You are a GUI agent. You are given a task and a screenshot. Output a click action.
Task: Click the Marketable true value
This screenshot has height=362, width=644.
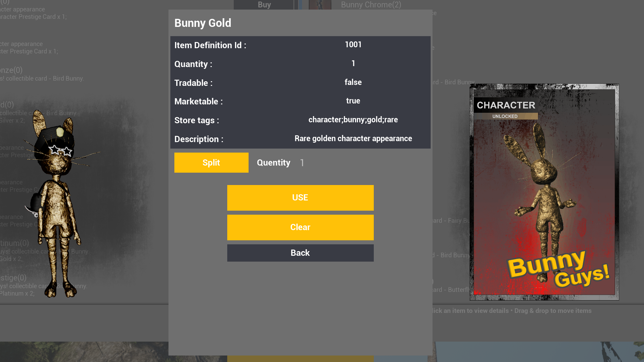coord(353,101)
